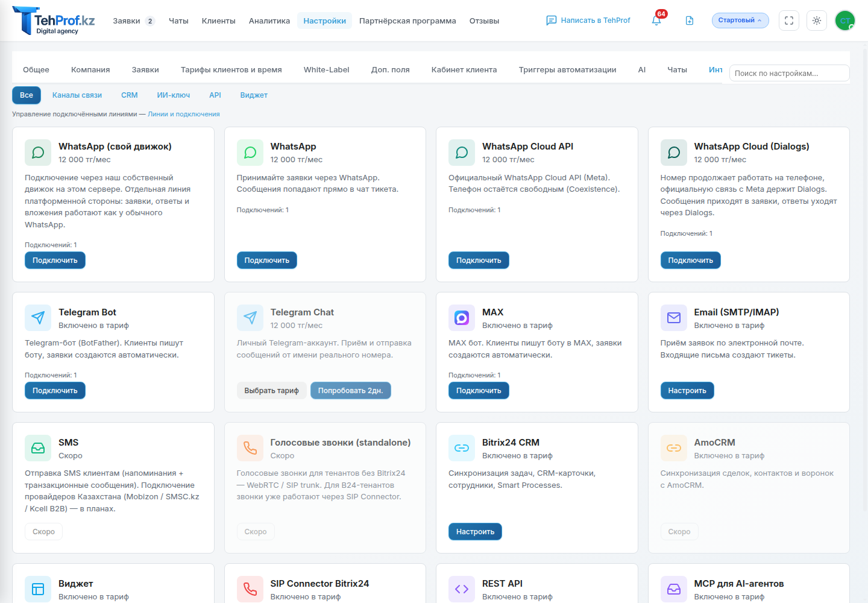868x603 pixels.
Task: Filter integrations by Каналы связи
Action: click(x=77, y=95)
